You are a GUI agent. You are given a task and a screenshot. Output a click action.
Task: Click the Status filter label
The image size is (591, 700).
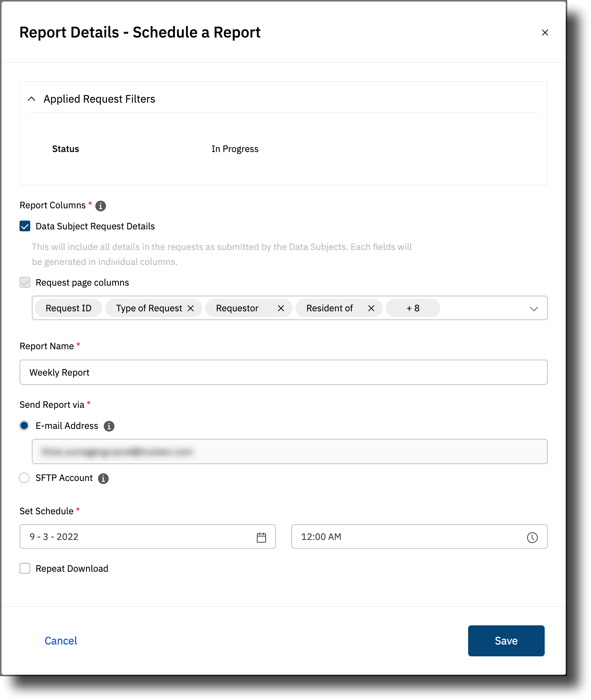pos(65,149)
